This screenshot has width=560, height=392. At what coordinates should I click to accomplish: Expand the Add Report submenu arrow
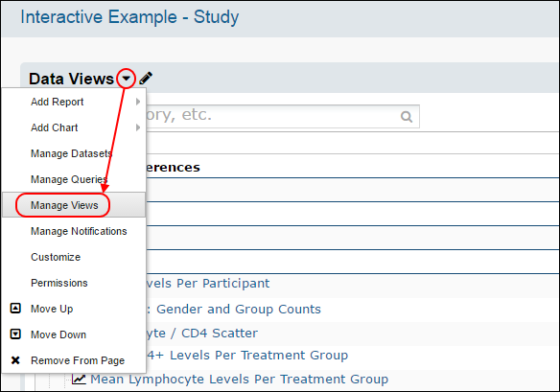(x=138, y=102)
